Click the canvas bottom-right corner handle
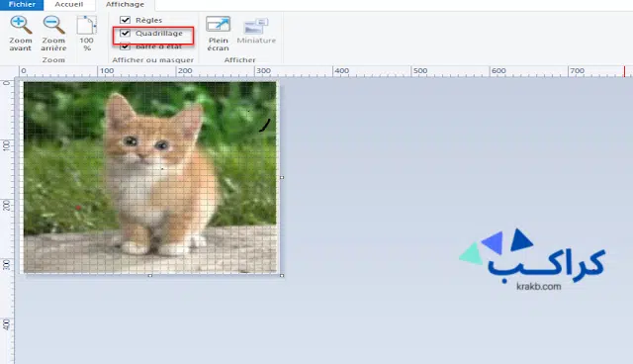633x364 pixels. click(282, 275)
